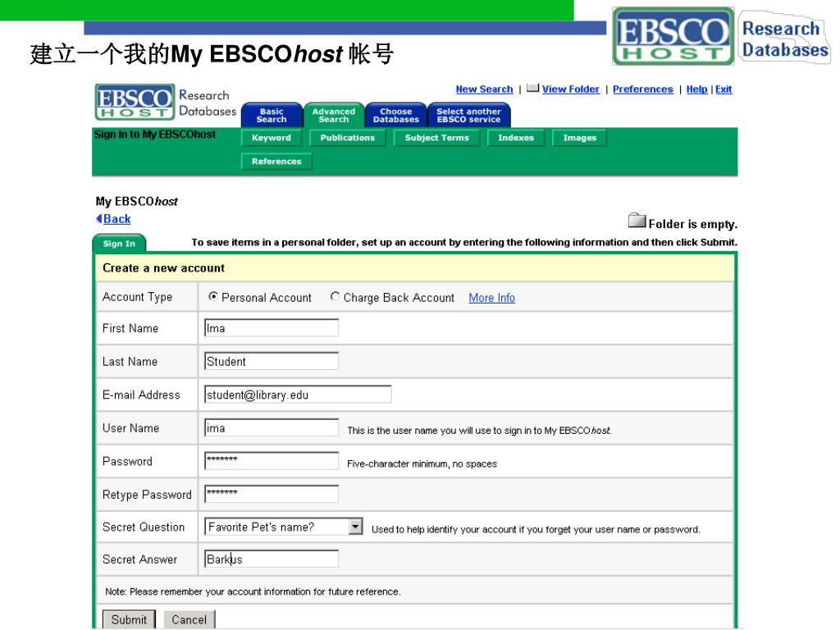Select the Sign In tab
This screenshot has height=630, width=840.
click(119, 243)
